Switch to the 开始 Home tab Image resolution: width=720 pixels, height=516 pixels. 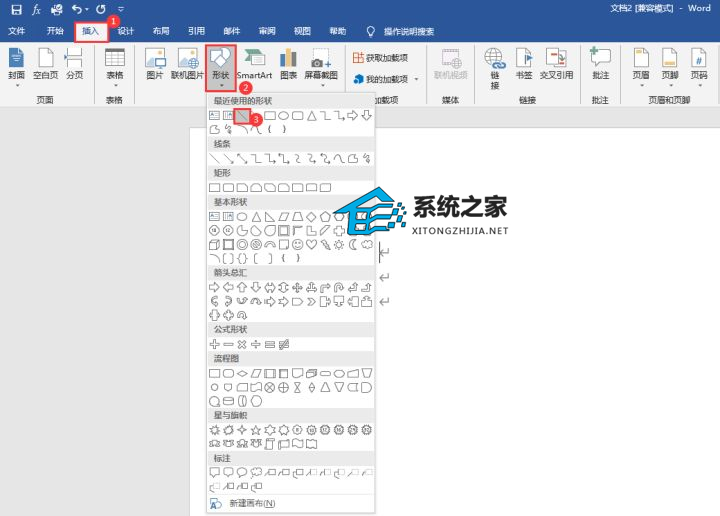point(55,31)
